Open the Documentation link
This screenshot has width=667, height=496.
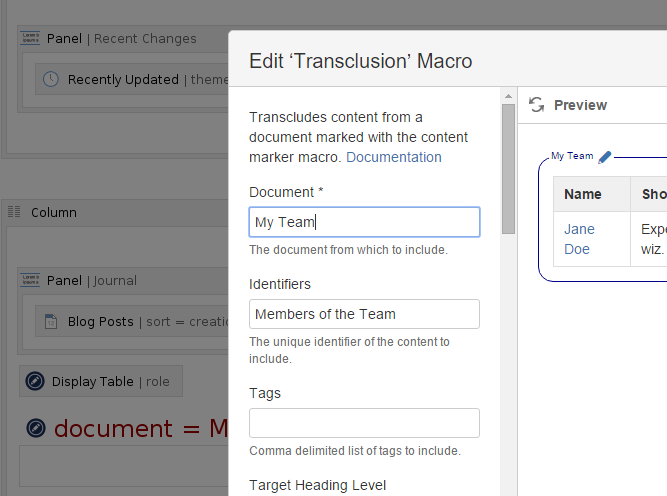(x=393, y=157)
